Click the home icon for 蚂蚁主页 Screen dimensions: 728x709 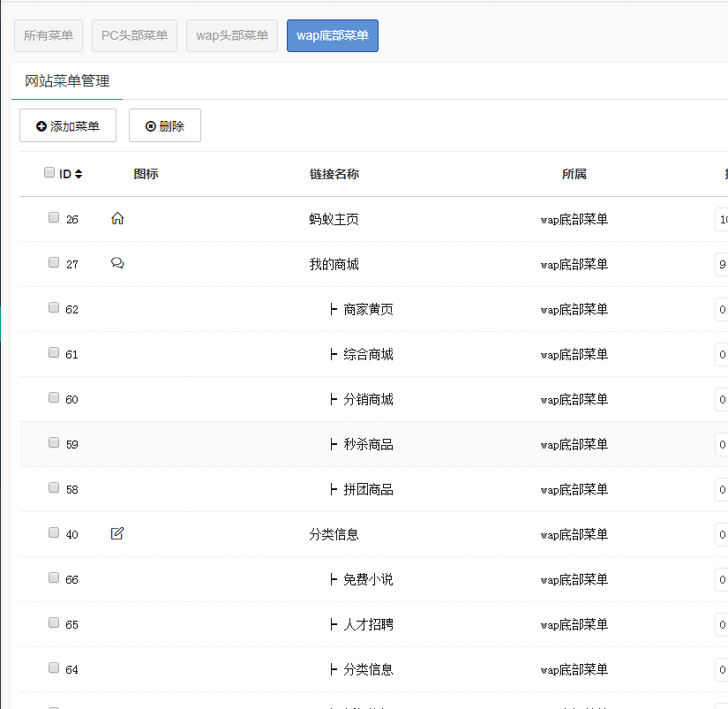point(117,218)
